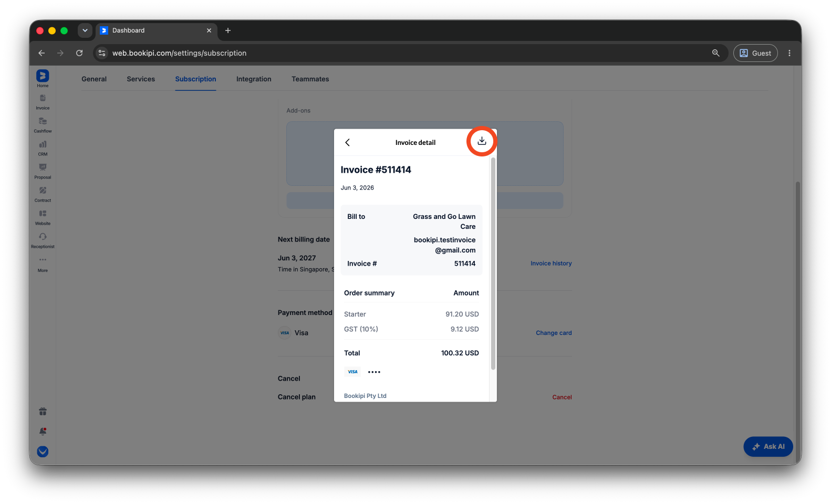Close the Dashboard tab

(209, 30)
